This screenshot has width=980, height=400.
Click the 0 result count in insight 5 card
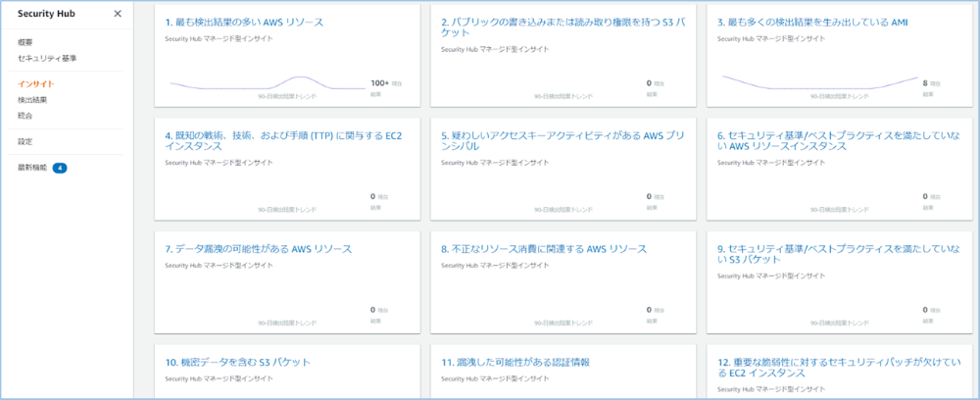649,196
